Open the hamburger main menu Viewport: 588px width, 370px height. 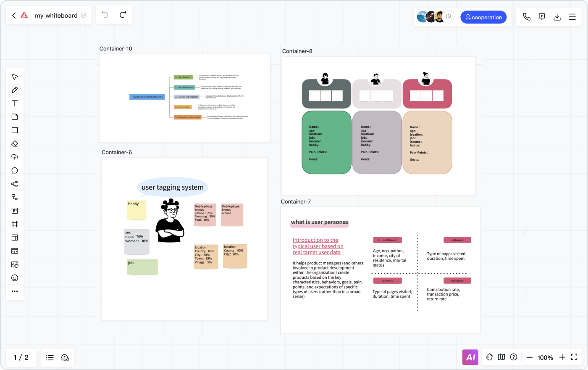tap(572, 17)
